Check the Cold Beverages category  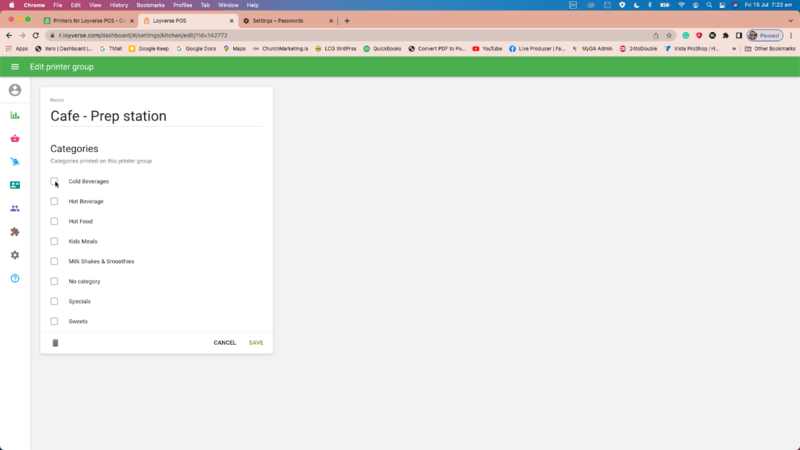pos(54,181)
